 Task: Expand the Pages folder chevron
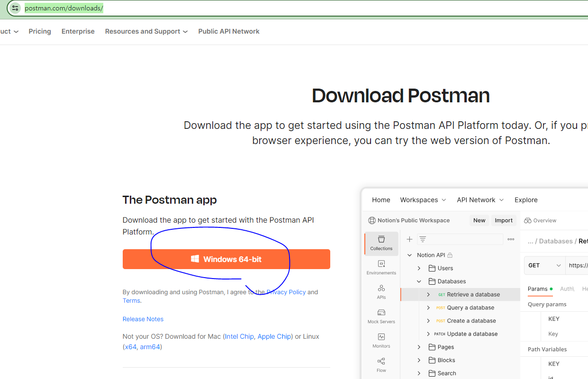click(419, 347)
